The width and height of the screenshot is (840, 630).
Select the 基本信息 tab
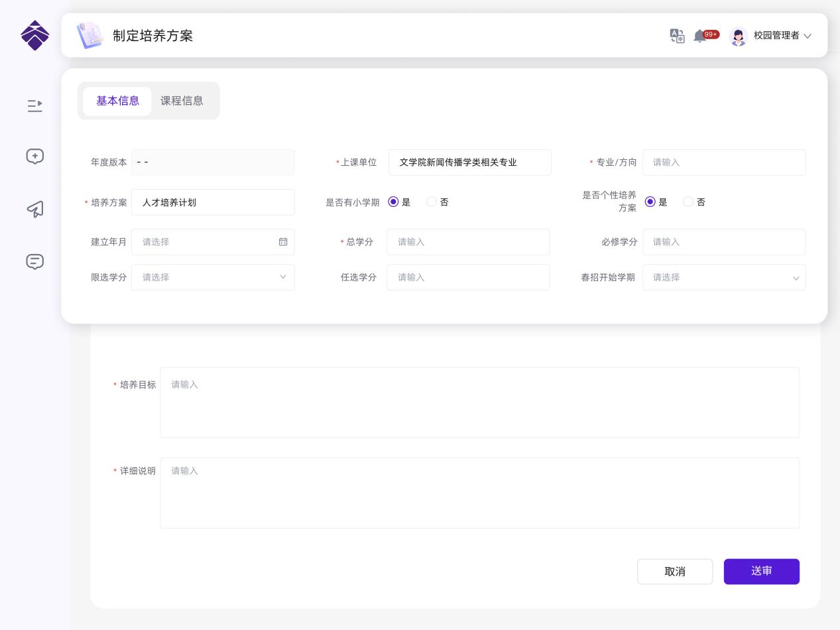point(117,101)
